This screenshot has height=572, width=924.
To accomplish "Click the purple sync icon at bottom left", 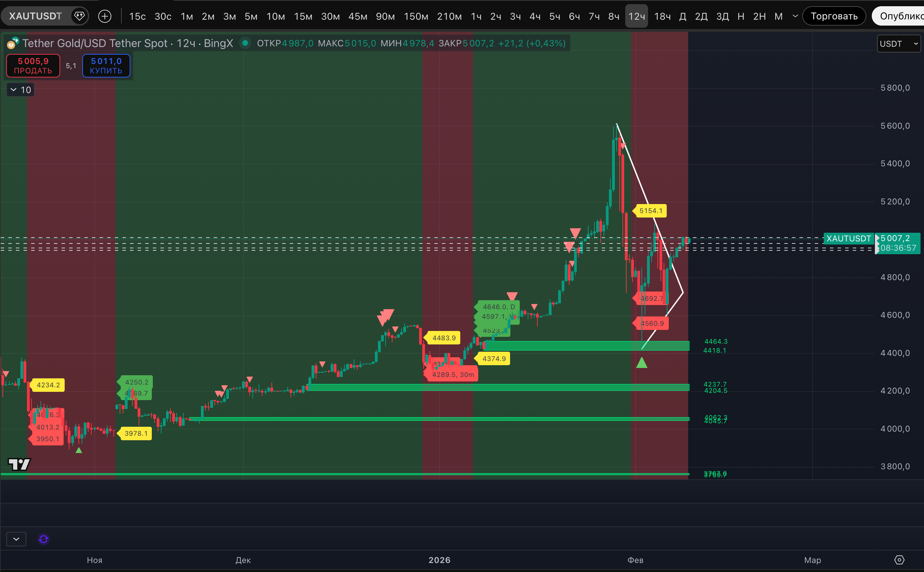I will pyautogui.click(x=44, y=539).
